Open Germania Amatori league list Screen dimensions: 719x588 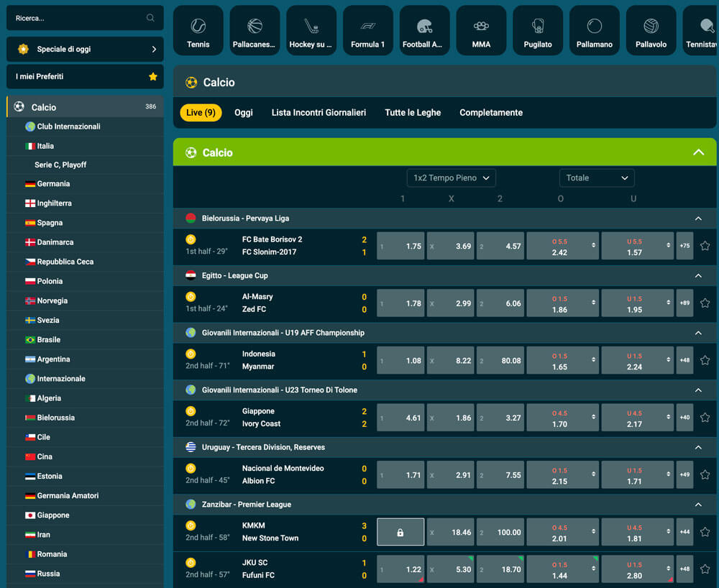point(86,495)
